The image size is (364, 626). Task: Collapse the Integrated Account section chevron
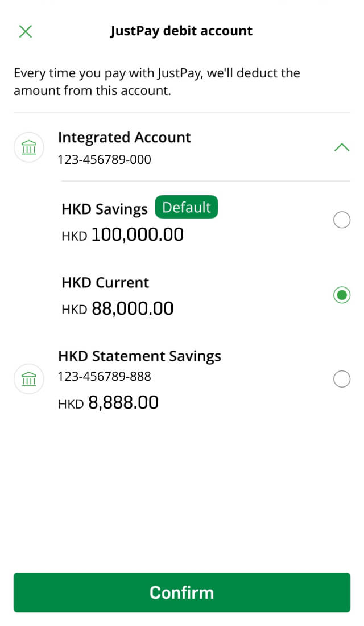tap(341, 148)
